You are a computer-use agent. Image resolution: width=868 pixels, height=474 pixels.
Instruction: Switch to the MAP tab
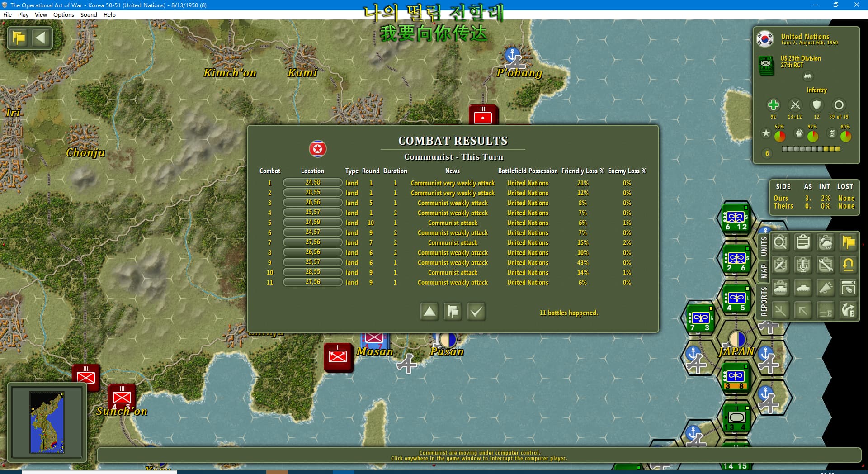(764, 271)
